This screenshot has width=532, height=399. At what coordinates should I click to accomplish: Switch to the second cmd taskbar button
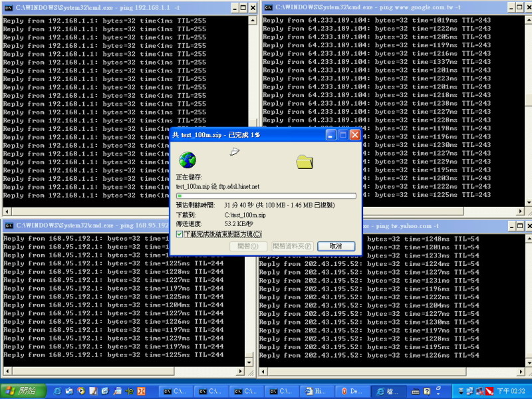211,391
